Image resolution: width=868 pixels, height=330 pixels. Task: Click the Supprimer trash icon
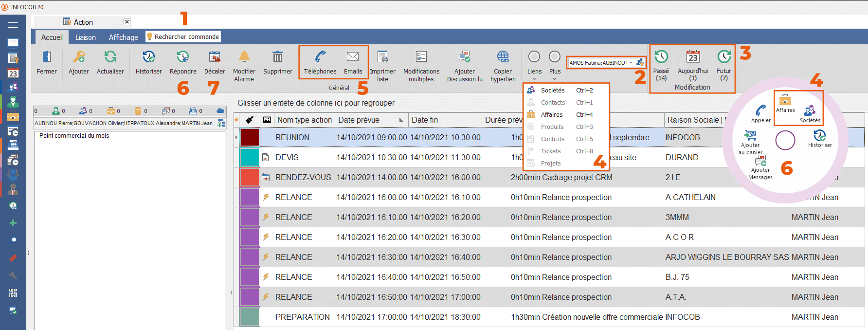click(x=277, y=57)
